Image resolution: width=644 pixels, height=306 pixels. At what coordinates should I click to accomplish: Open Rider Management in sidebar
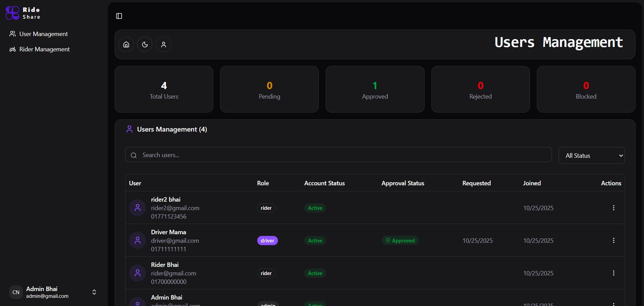(39, 49)
